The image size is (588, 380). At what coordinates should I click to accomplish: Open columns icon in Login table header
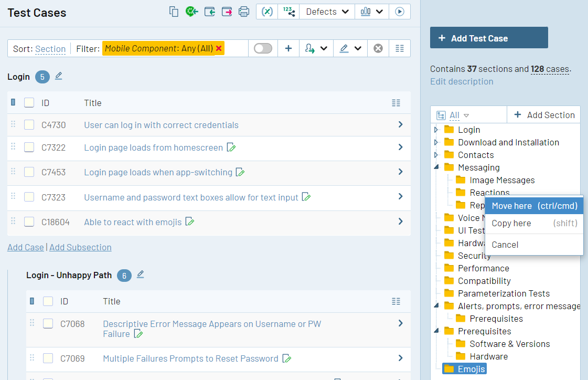396,103
